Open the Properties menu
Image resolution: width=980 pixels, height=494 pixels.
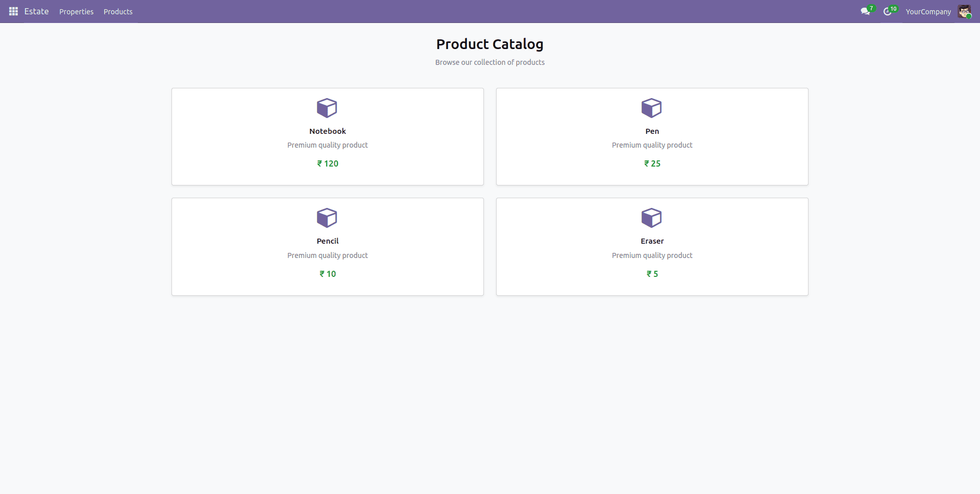click(x=76, y=11)
